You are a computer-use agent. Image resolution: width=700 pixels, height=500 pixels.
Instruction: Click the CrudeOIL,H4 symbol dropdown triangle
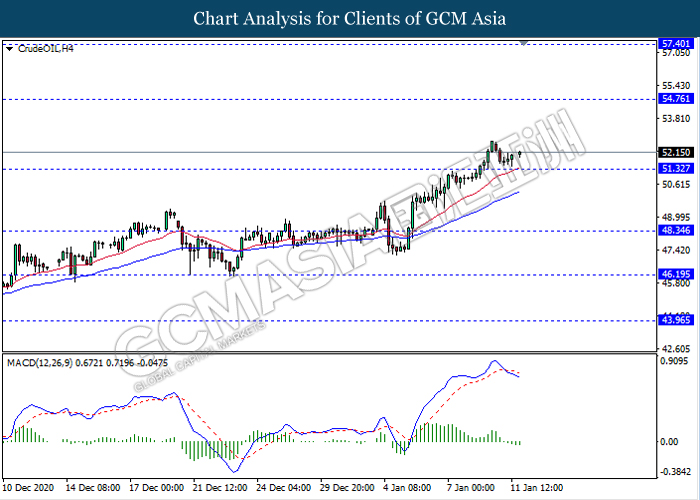9,49
